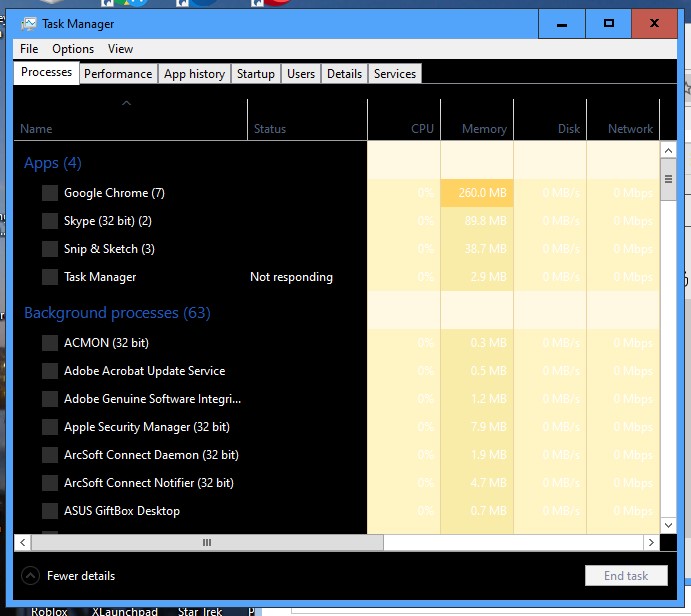Select ACMON (32 bit) process name
This screenshot has width=691, height=616.
(x=106, y=343)
